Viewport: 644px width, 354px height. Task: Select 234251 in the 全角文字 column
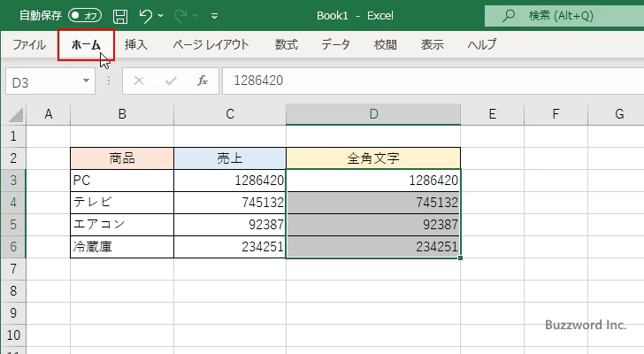coord(373,247)
